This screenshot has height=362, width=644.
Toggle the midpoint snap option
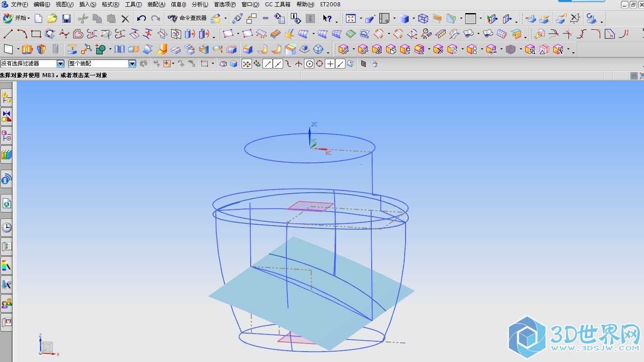pyautogui.click(x=278, y=64)
